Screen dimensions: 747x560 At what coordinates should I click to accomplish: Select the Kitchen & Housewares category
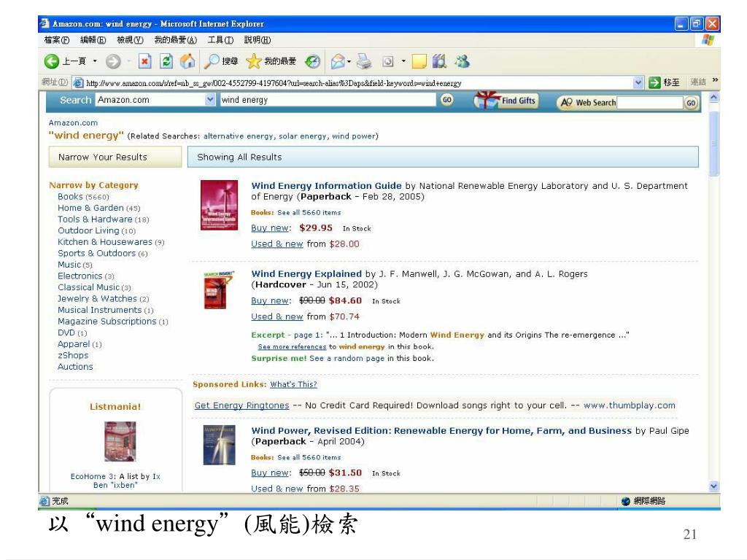[x=111, y=242]
